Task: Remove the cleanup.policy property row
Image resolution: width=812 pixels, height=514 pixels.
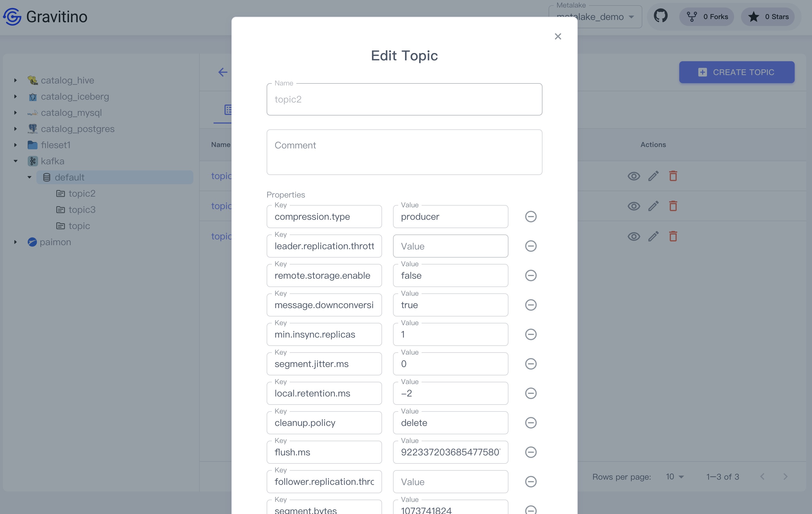Action: pyautogui.click(x=530, y=422)
